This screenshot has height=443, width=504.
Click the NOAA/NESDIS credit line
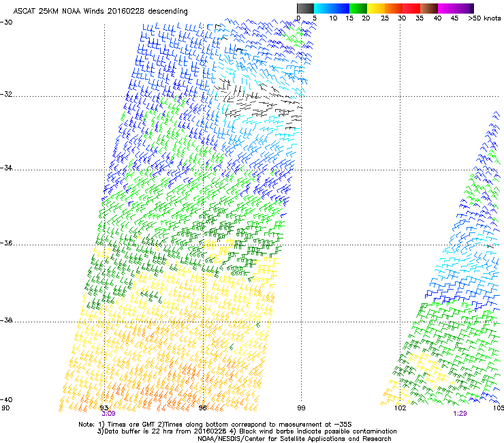[294, 439]
